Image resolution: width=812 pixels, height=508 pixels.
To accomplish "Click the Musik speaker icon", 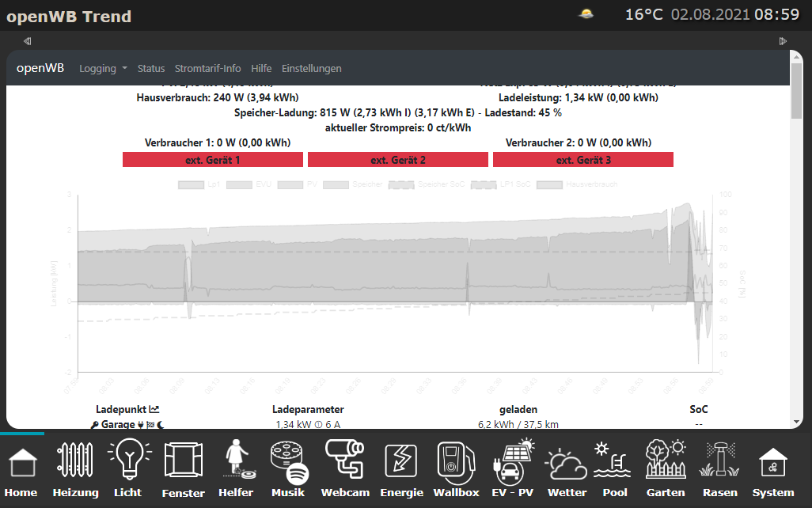I will click(288, 468).
